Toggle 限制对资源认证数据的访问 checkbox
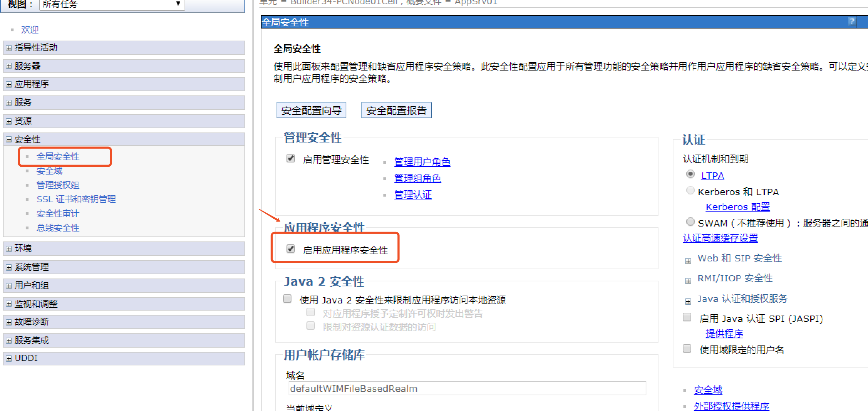 pyautogui.click(x=311, y=326)
